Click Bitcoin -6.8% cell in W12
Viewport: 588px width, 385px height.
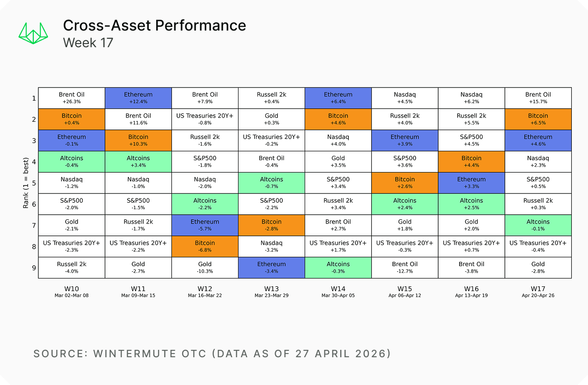[205, 246]
